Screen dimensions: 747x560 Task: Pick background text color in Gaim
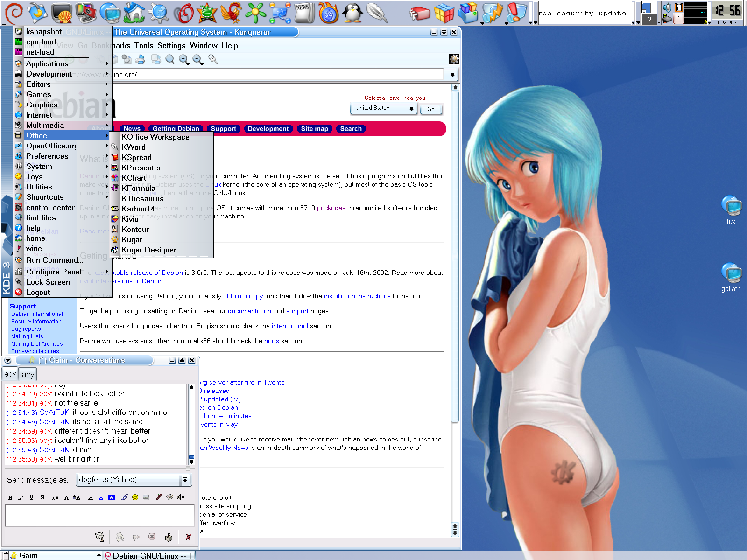coord(111,497)
